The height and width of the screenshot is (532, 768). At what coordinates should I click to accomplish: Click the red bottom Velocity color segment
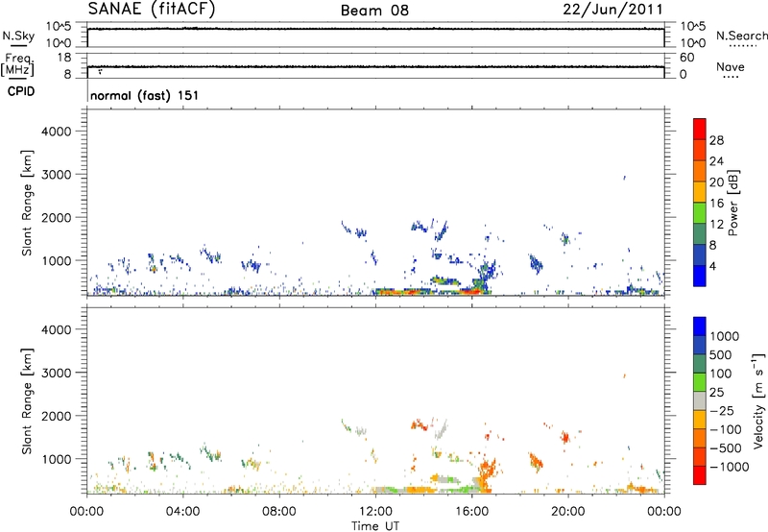[700, 475]
